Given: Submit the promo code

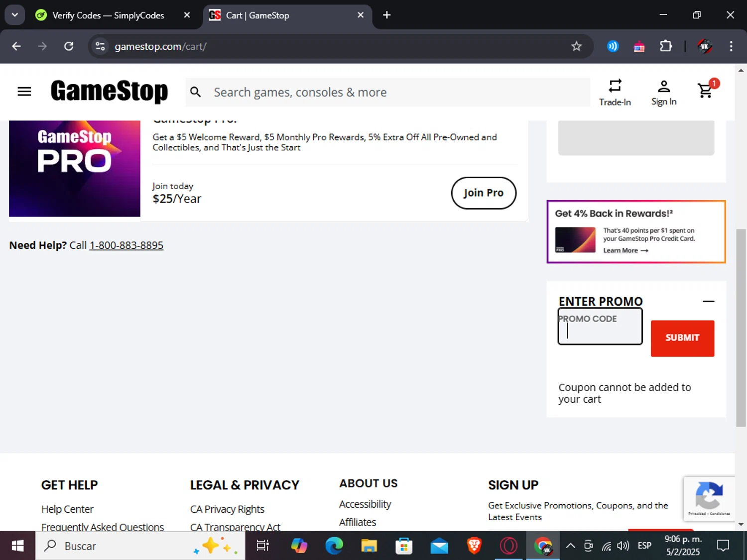Looking at the screenshot, I should [x=682, y=338].
